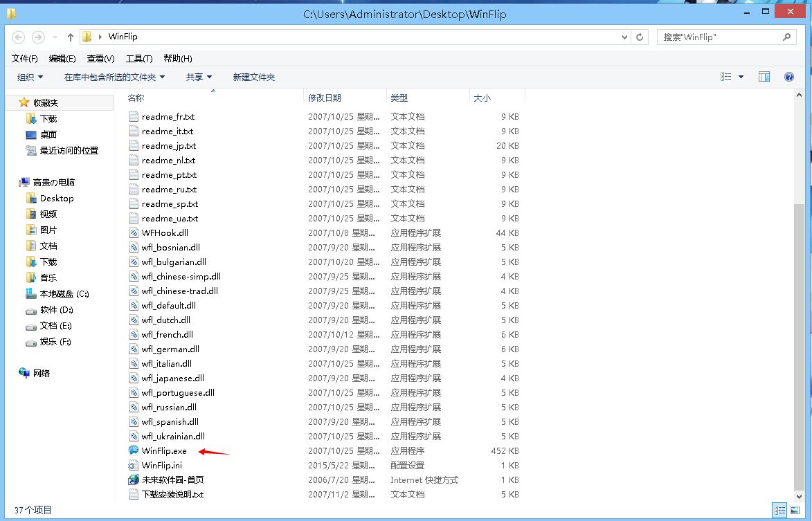Click the 最近访问的位置 icon
This screenshot has height=521, width=812.
pyautogui.click(x=31, y=151)
